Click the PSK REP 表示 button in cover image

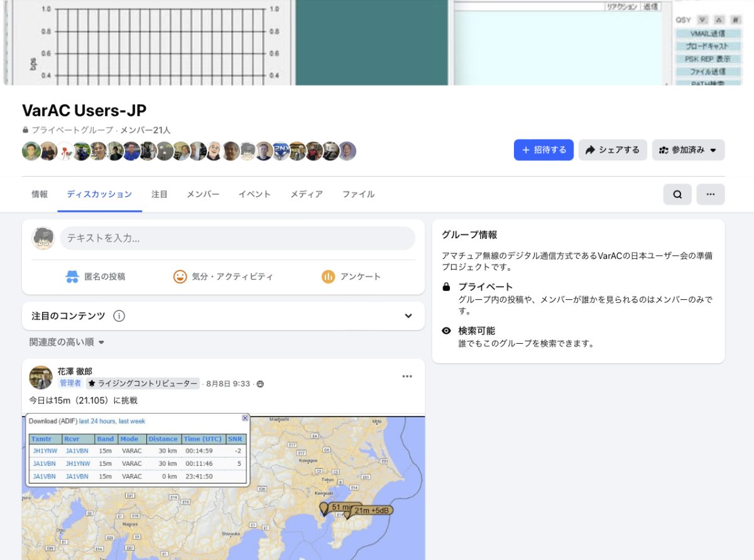[708, 59]
